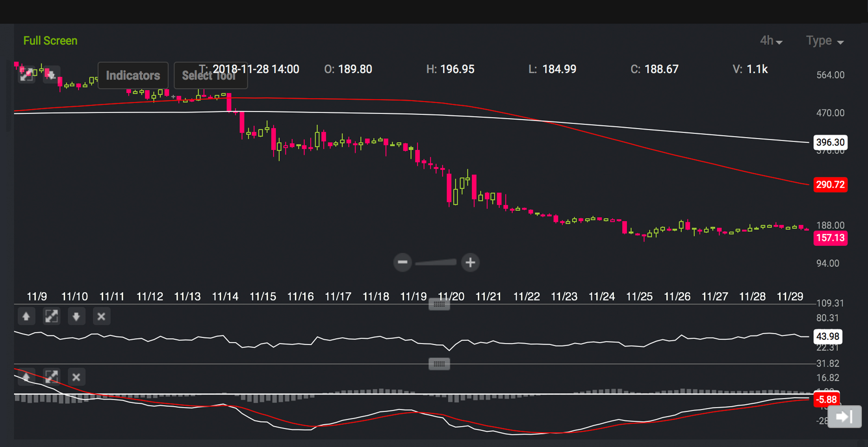Open the Select Tool menu
Image resolution: width=868 pixels, height=447 pixels.
click(x=210, y=75)
